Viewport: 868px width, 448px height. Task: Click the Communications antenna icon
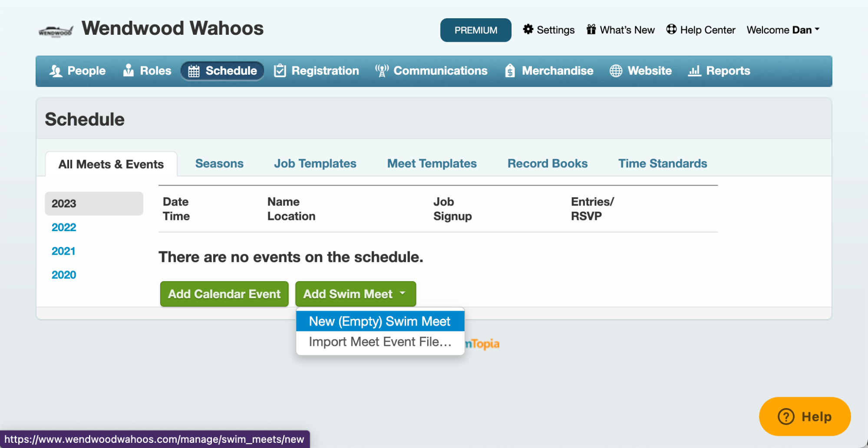point(382,71)
